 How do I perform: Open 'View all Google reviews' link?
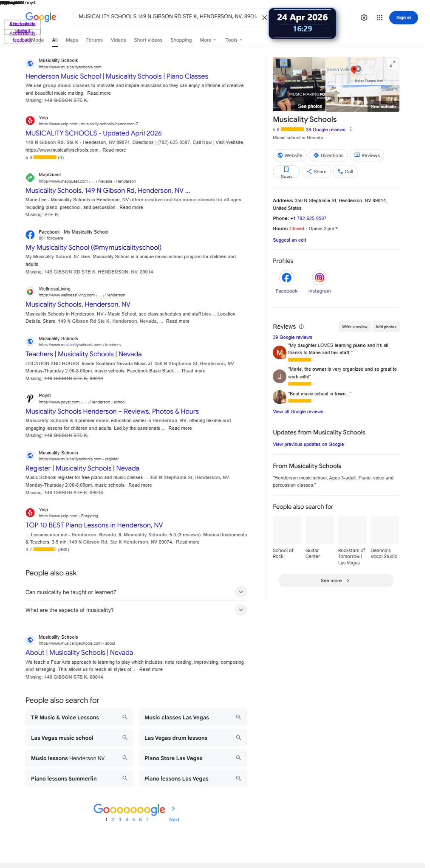point(298,411)
